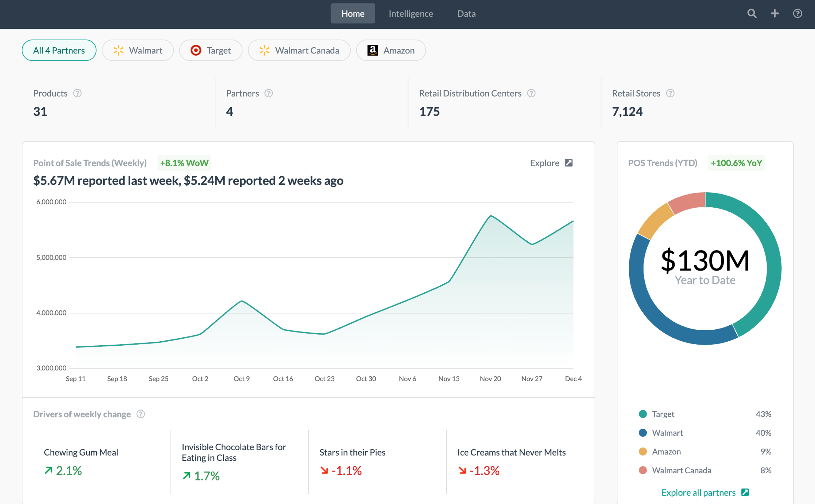Click help icon beside Partners metric
Image resolution: width=815 pixels, height=504 pixels.
click(269, 93)
